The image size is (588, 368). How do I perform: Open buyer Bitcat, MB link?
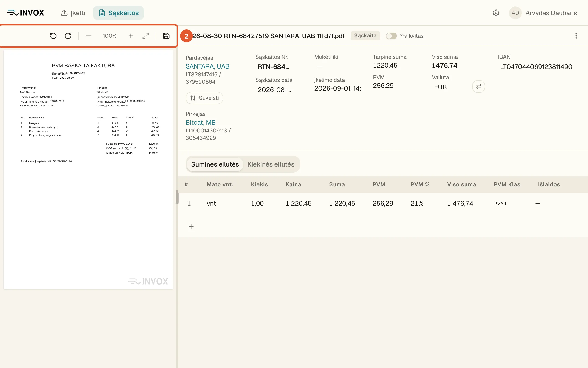pyautogui.click(x=201, y=122)
